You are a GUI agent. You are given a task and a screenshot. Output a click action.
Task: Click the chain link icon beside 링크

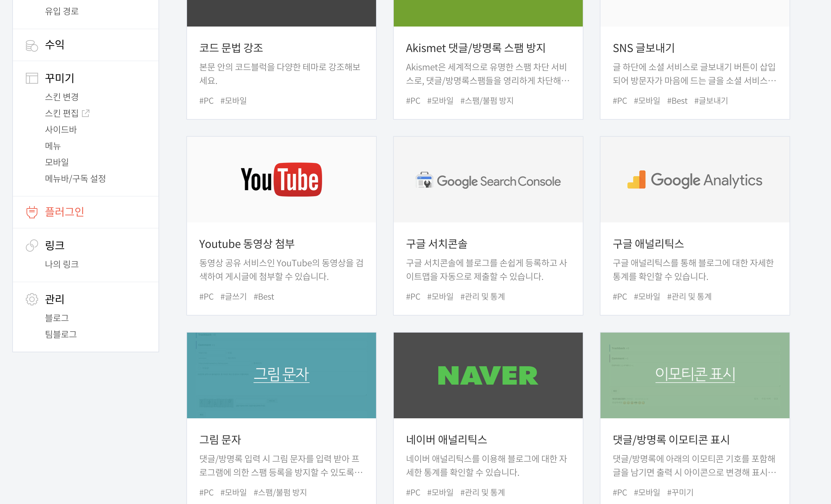(x=32, y=245)
